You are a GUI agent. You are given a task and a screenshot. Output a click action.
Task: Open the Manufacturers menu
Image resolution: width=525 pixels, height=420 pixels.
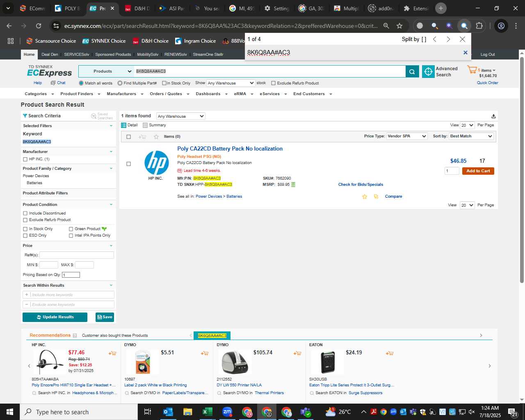pos(125,94)
